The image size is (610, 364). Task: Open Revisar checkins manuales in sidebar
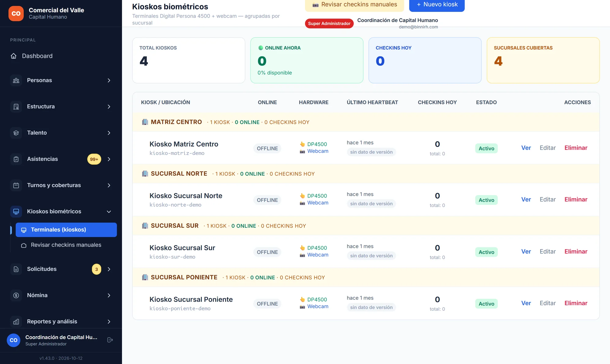point(66,245)
